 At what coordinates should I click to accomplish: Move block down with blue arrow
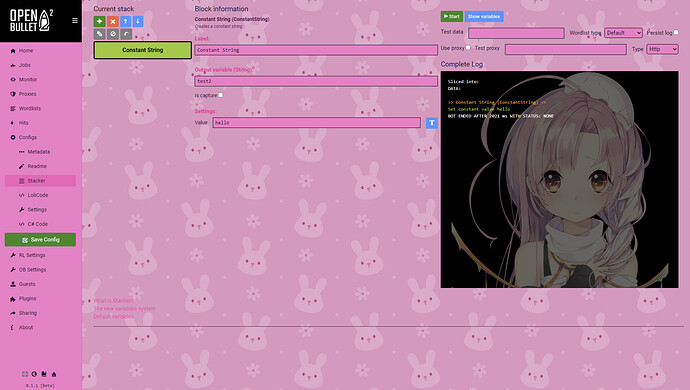[138, 21]
